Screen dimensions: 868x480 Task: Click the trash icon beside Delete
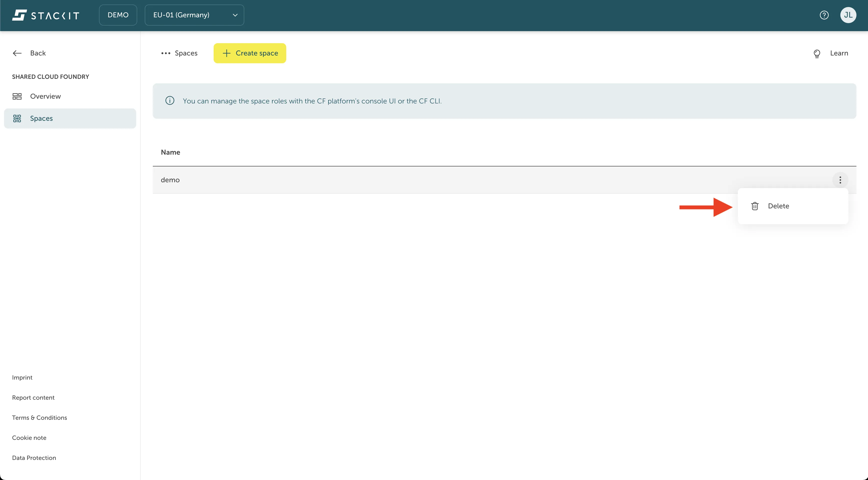[755, 206]
